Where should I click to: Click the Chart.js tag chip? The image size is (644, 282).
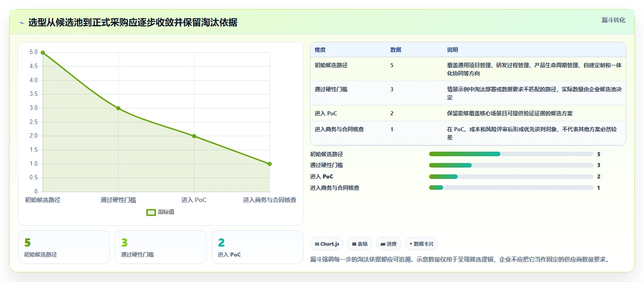[x=327, y=244]
